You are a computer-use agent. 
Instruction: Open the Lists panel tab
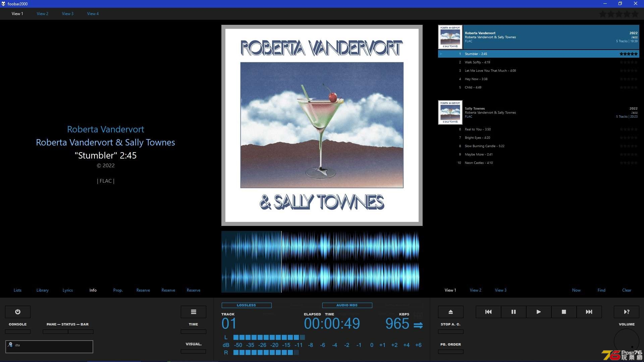17,290
